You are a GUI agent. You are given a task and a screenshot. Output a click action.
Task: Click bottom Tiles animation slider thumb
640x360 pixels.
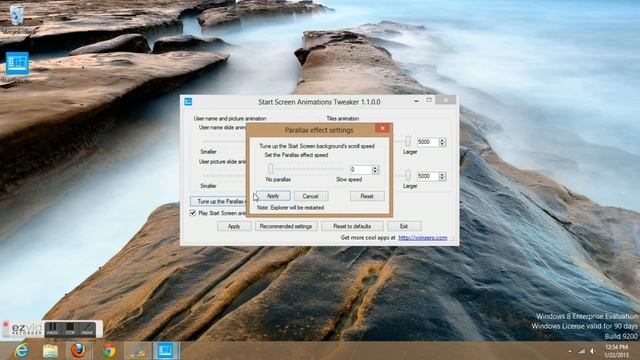(x=408, y=176)
